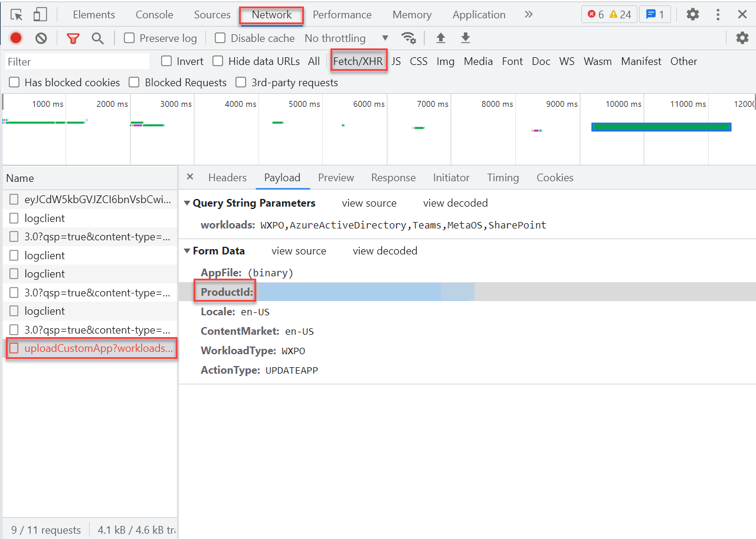Show more tabs chevron

click(529, 15)
